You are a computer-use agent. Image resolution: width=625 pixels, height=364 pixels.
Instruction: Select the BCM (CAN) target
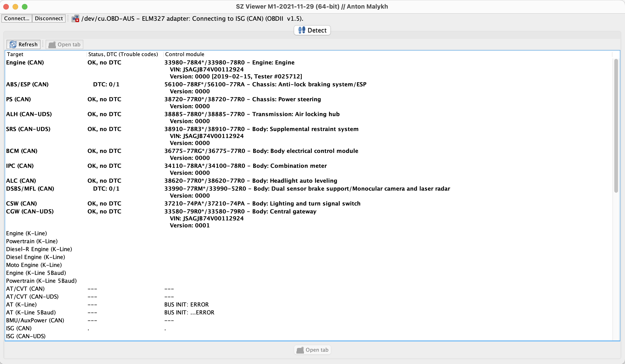[x=22, y=151]
